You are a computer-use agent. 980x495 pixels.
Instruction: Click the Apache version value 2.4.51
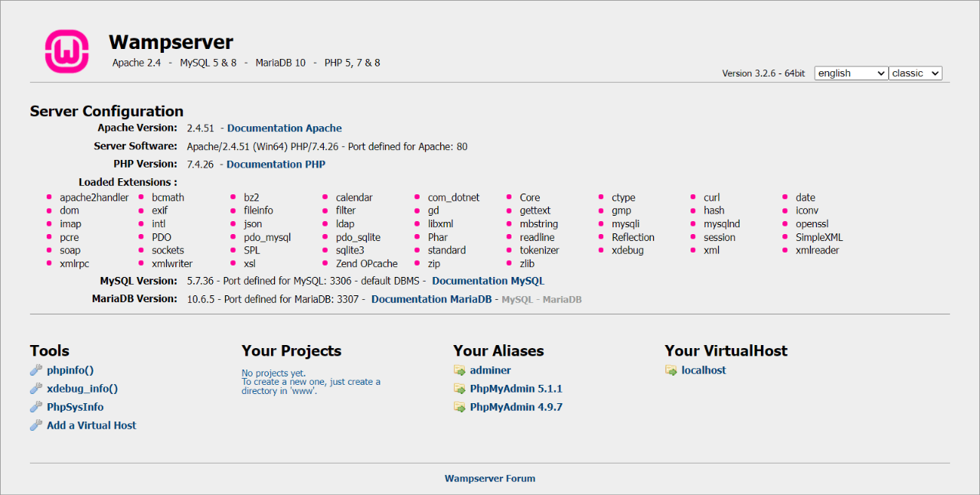[201, 129]
